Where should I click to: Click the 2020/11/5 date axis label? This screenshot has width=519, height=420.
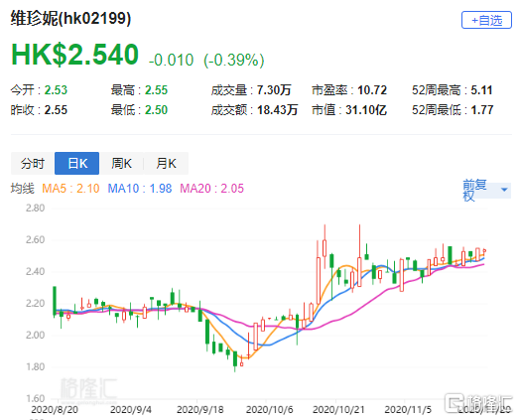pos(408,410)
